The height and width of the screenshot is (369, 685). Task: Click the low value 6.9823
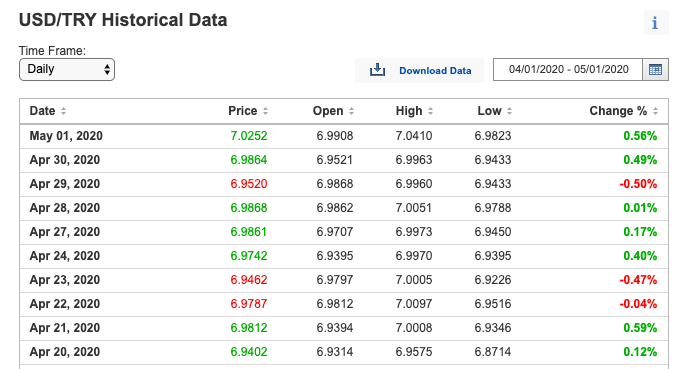point(493,136)
